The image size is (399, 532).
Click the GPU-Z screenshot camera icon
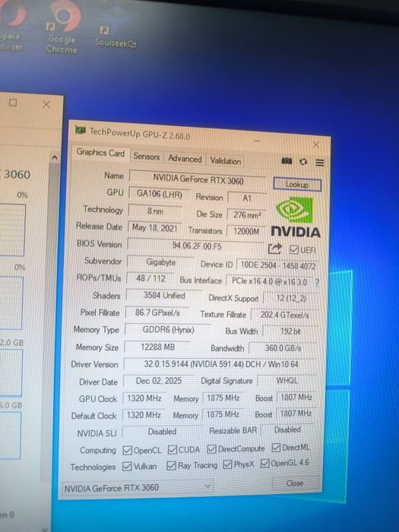287,161
